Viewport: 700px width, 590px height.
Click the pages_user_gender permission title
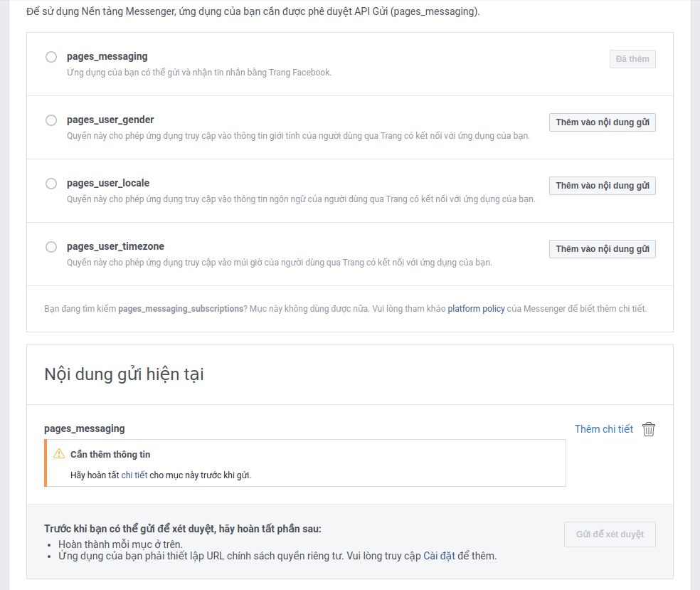(110, 120)
